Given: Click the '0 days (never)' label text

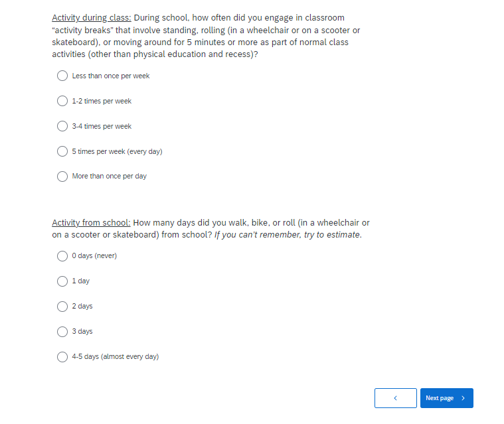Looking at the screenshot, I should pyautogui.click(x=94, y=256).
